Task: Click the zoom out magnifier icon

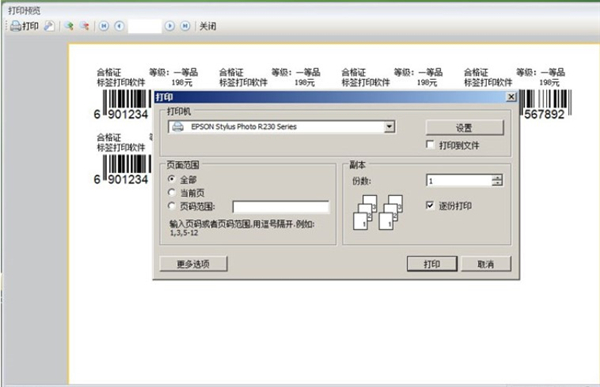Action: click(85, 26)
